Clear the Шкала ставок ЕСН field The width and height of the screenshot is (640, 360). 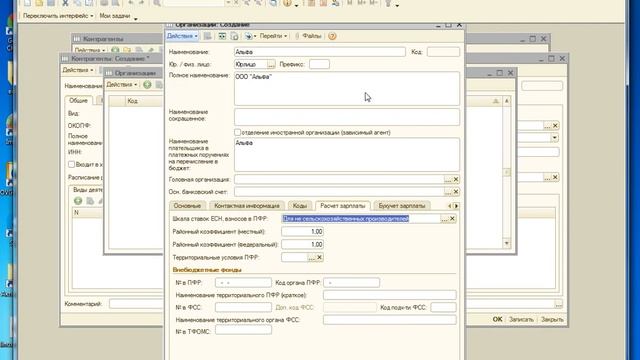point(453,219)
